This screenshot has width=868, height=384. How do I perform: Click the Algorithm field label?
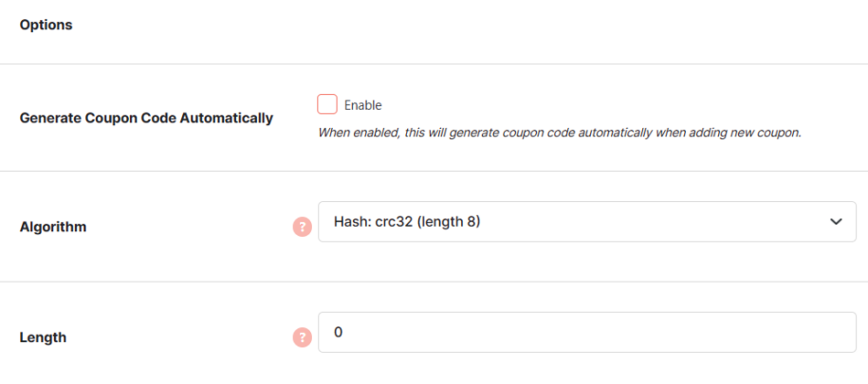(53, 227)
